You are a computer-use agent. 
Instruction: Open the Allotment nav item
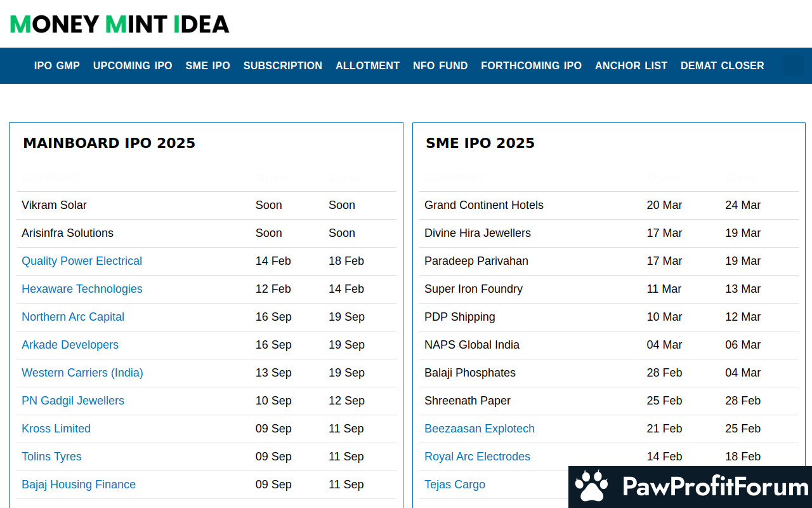(x=368, y=65)
